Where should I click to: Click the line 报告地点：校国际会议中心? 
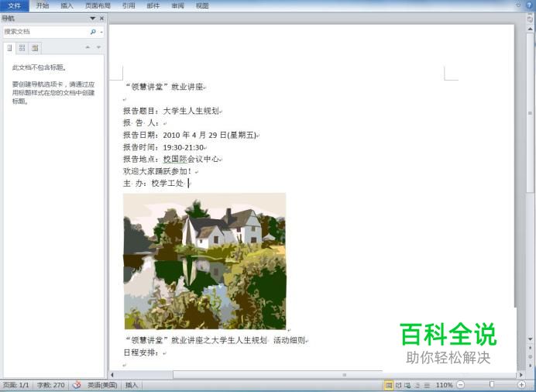[x=172, y=160]
